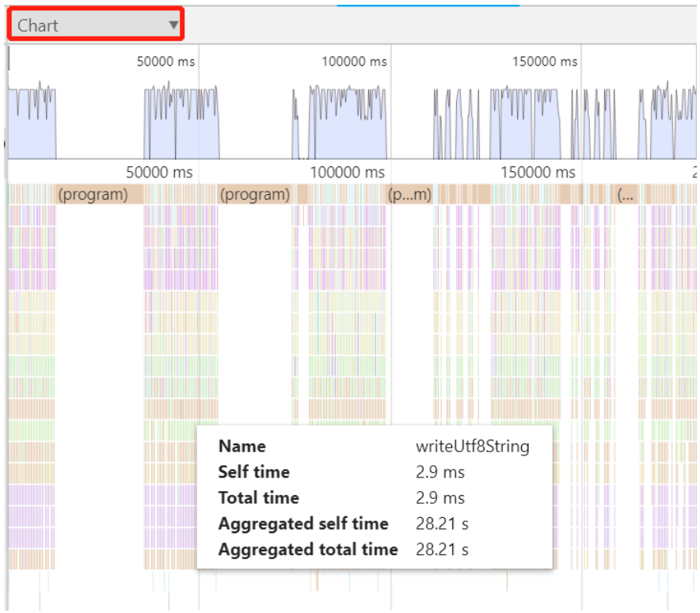The height and width of the screenshot is (613, 700).
Task: Click the 100000 ms flame chart ruler label
Action: click(x=348, y=173)
